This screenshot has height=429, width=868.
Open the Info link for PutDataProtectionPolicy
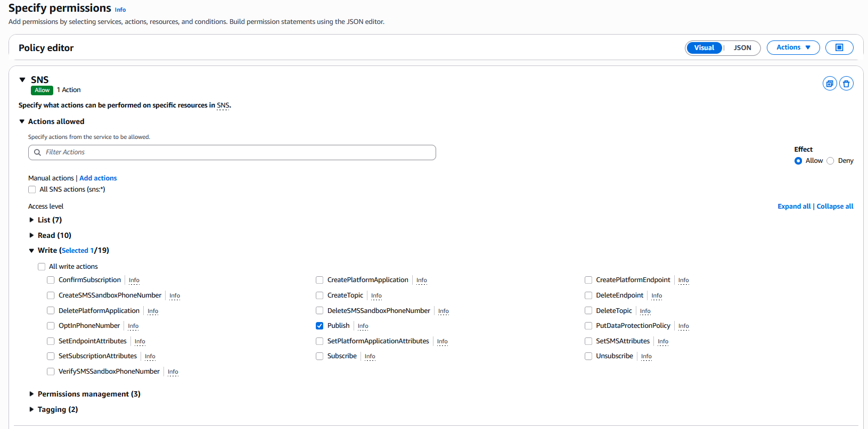point(684,326)
